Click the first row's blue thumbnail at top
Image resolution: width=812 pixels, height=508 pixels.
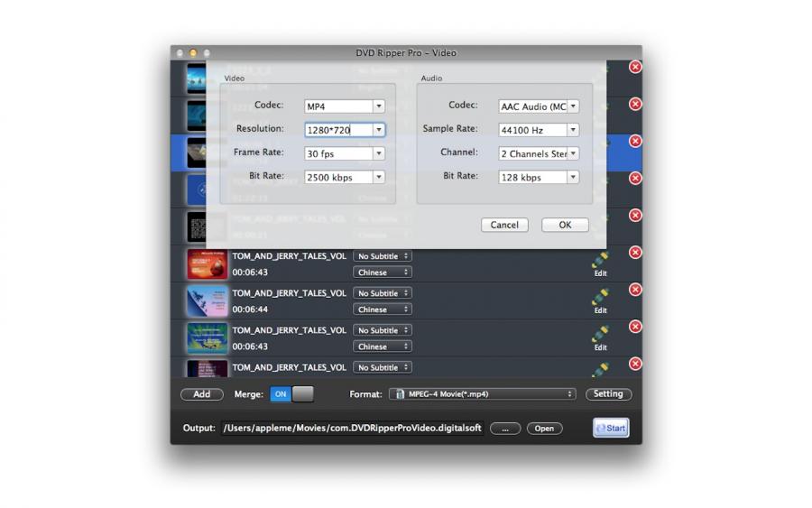(197, 79)
